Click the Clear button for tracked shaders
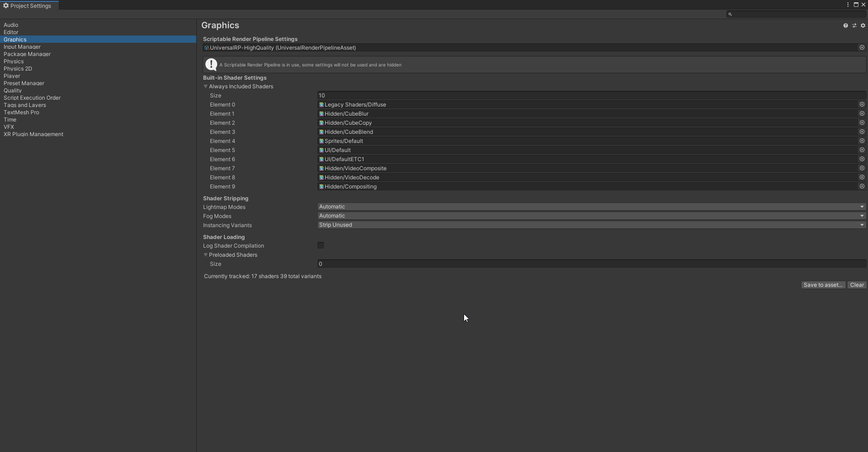Image resolution: width=868 pixels, height=452 pixels. pyautogui.click(x=858, y=284)
